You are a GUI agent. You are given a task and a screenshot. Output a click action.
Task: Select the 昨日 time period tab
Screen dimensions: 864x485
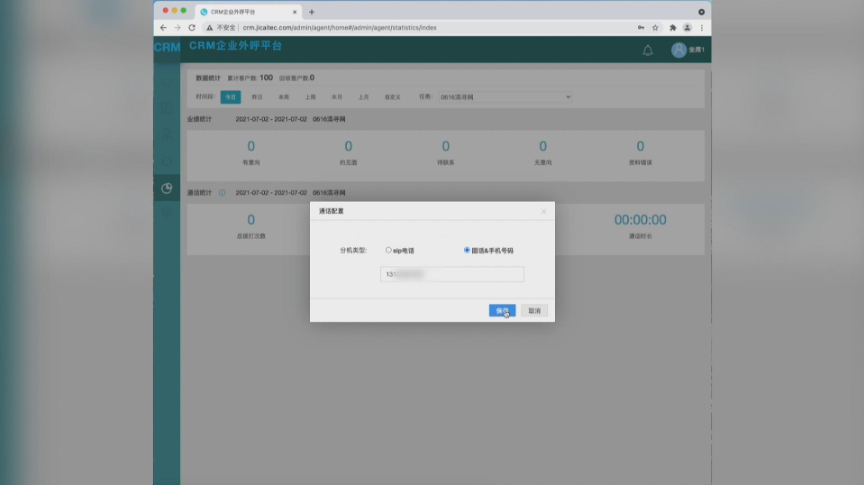(257, 97)
